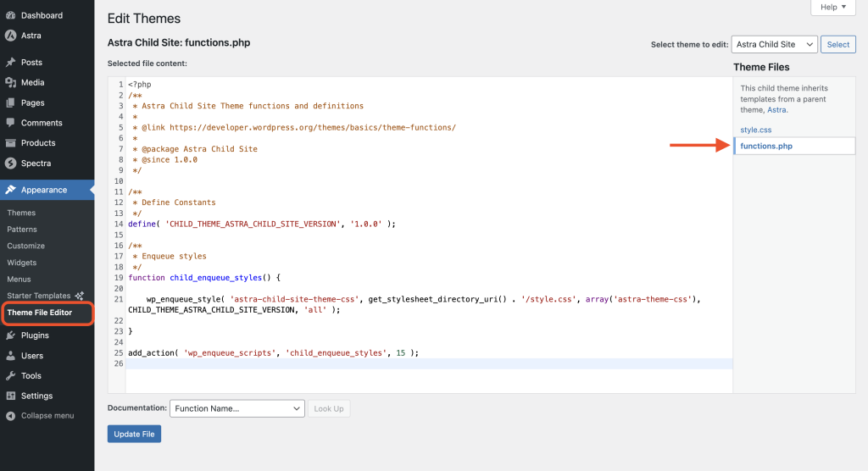Open the Plugins menu label

[35, 335]
